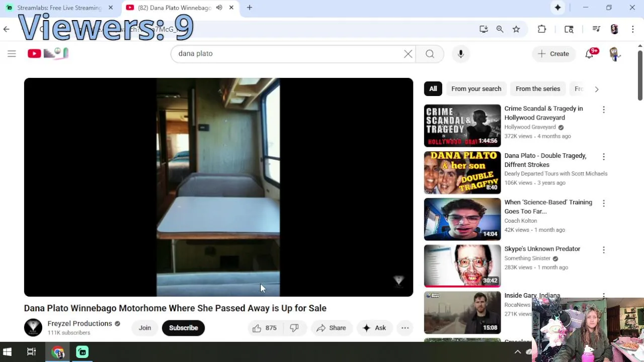Run search with the magnifier button
This screenshot has height=362, width=644.
430,54
